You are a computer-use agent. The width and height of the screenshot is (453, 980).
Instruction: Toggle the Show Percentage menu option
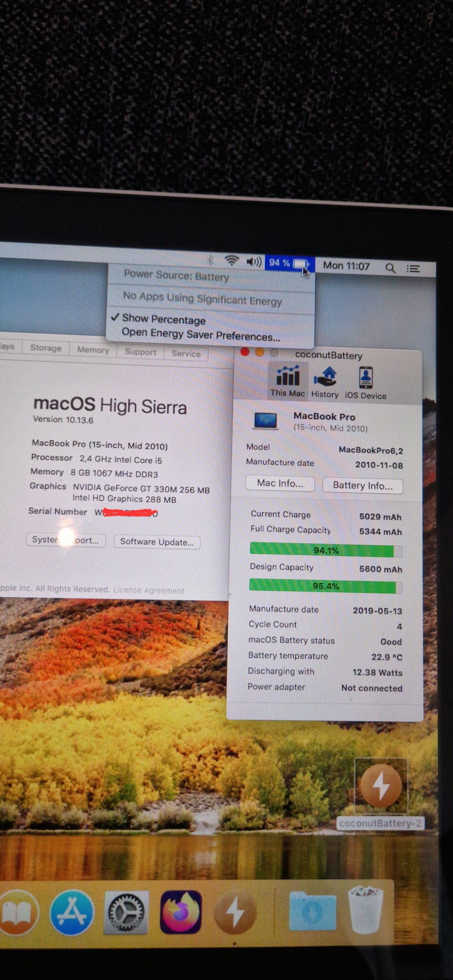click(164, 319)
